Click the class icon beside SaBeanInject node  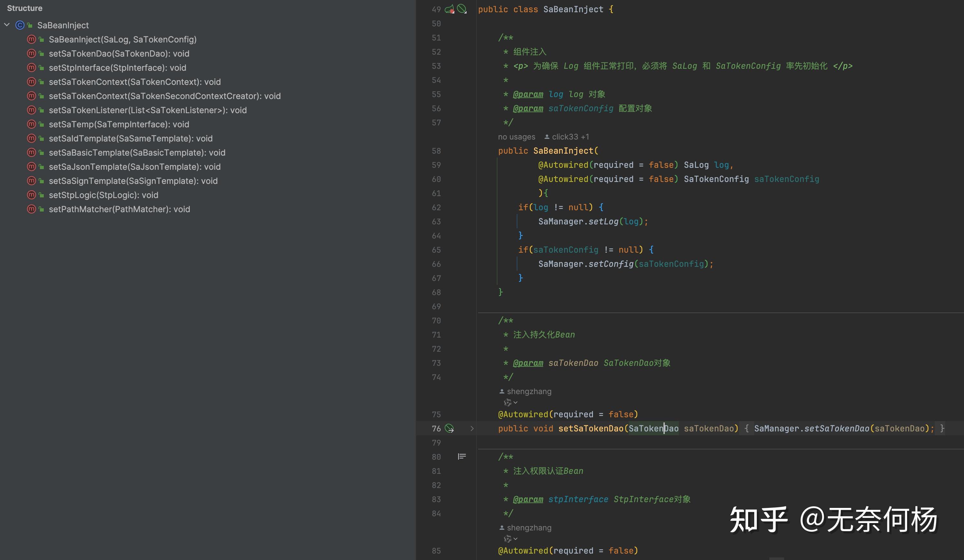pyautogui.click(x=20, y=25)
